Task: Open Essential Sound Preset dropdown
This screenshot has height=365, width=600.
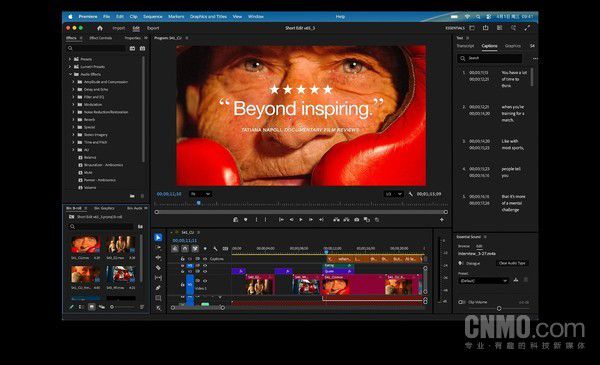Action: (x=483, y=281)
